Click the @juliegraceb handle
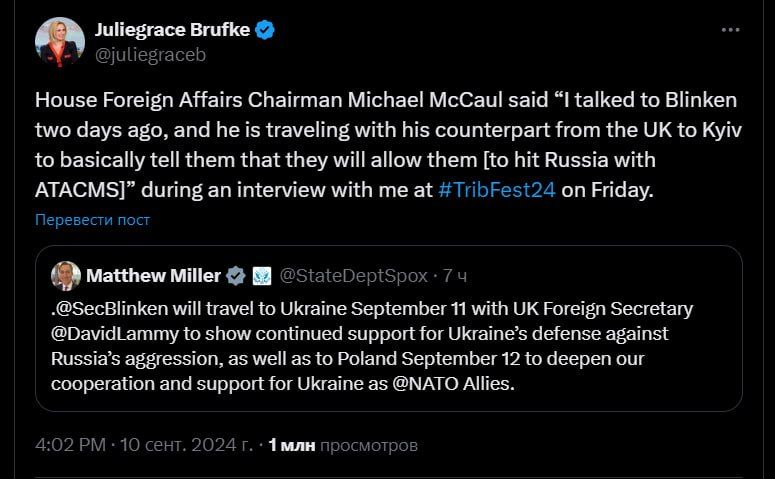Viewport: 775px width, 479px height. tap(142, 56)
